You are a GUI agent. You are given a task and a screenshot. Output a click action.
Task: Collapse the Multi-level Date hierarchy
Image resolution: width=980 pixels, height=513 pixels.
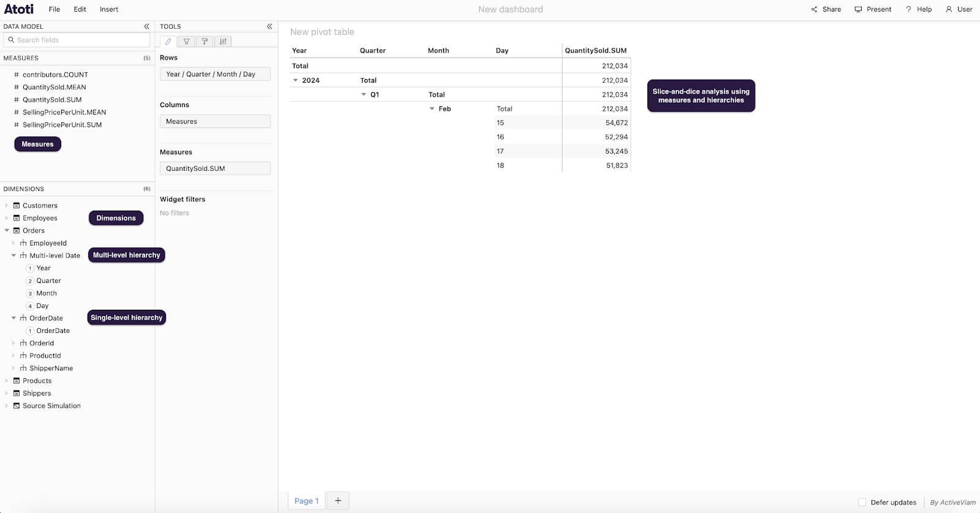(x=13, y=256)
